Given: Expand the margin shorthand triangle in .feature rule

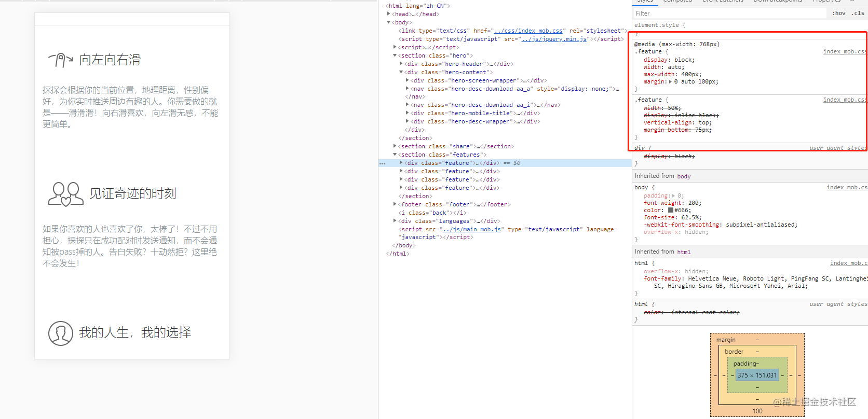Looking at the screenshot, I should pos(670,82).
